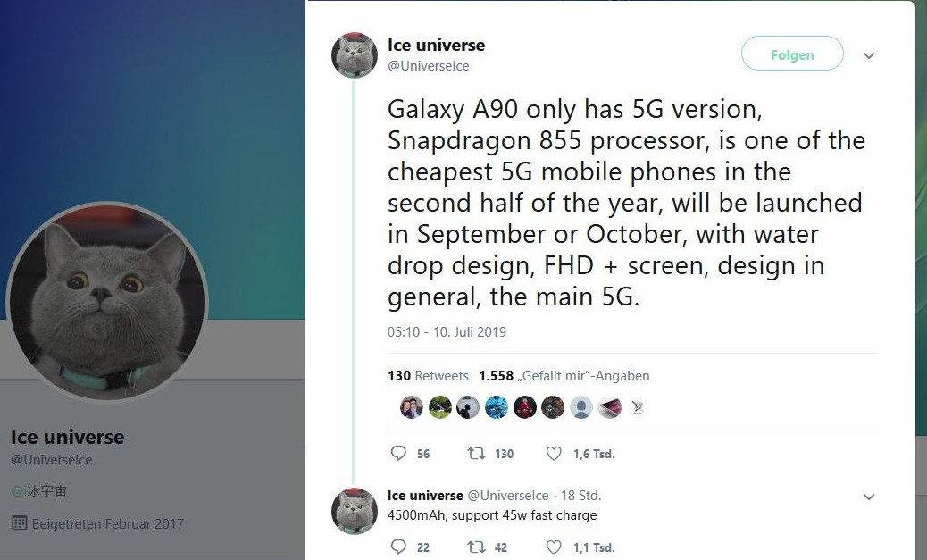
Task: Open the 05:10 - 10. Juli 2019 timestamp
Action: click(447, 331)
